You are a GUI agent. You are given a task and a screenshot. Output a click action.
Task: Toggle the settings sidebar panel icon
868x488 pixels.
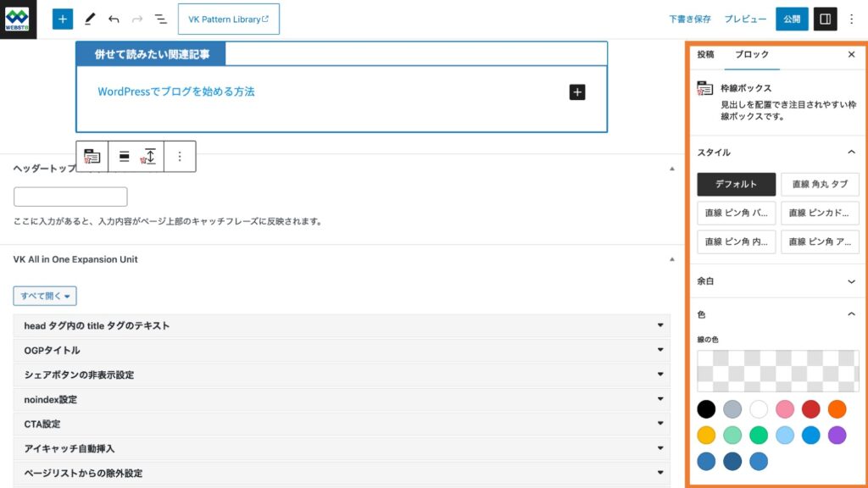pyautogui.click(x=826, y=19)
